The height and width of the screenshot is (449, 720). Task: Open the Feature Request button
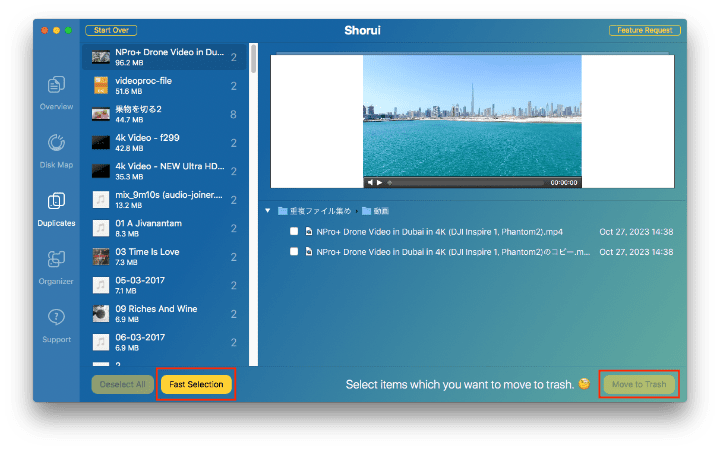tap(644, 30)
